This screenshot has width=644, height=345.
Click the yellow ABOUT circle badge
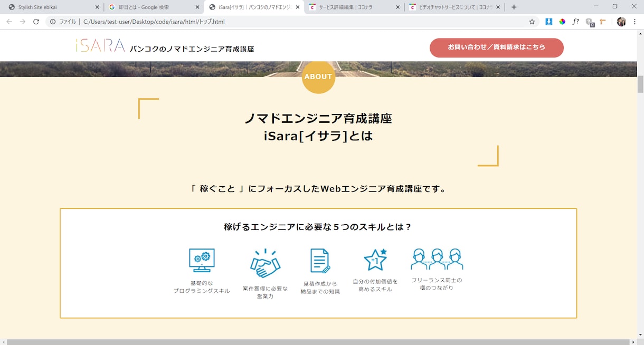(318, 77)
